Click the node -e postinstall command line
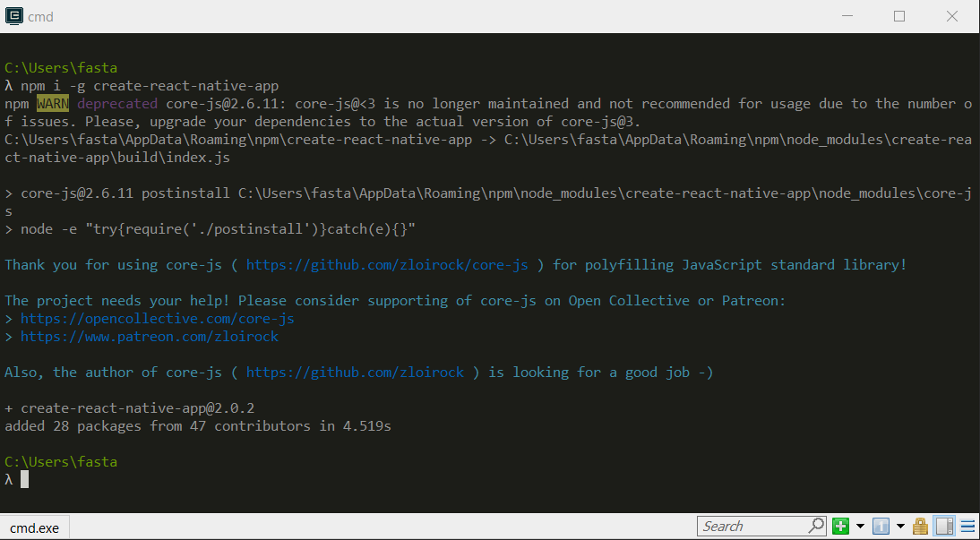 (x=210, y=229)
